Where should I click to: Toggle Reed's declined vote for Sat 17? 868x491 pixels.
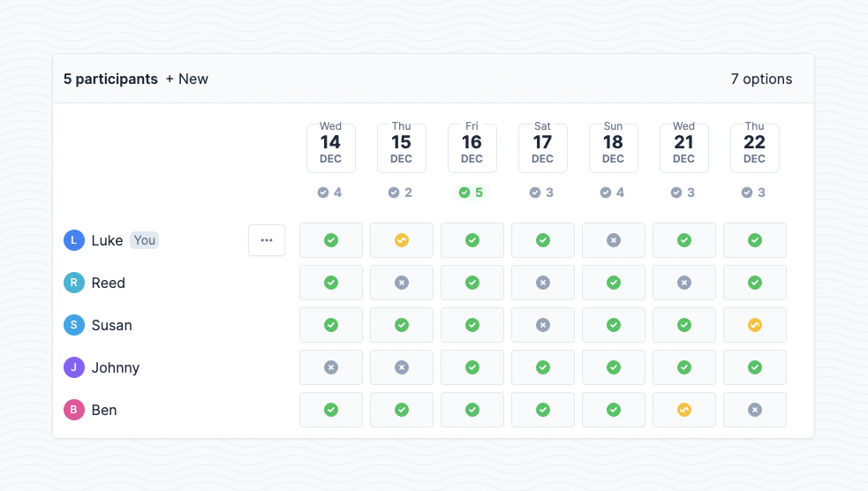point(542,283)
